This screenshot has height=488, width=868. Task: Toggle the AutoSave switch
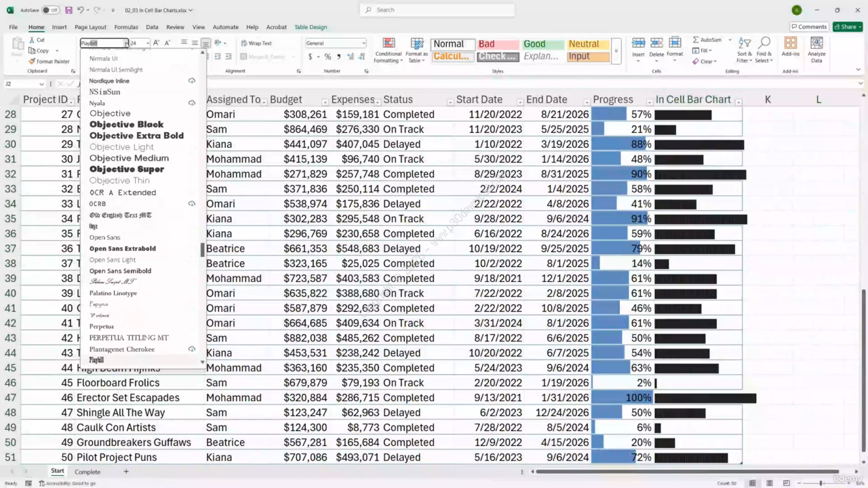point(50,10)
